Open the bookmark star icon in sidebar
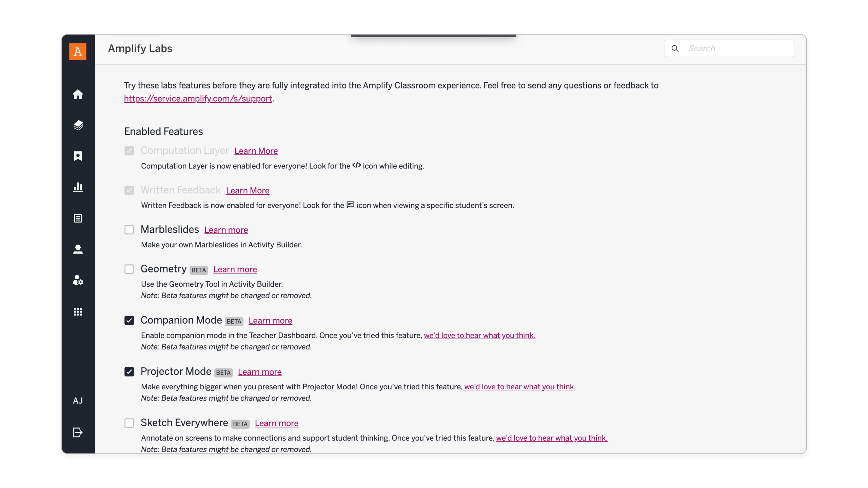This screenshot has height=488, width=868. click(x=78, y=156)
